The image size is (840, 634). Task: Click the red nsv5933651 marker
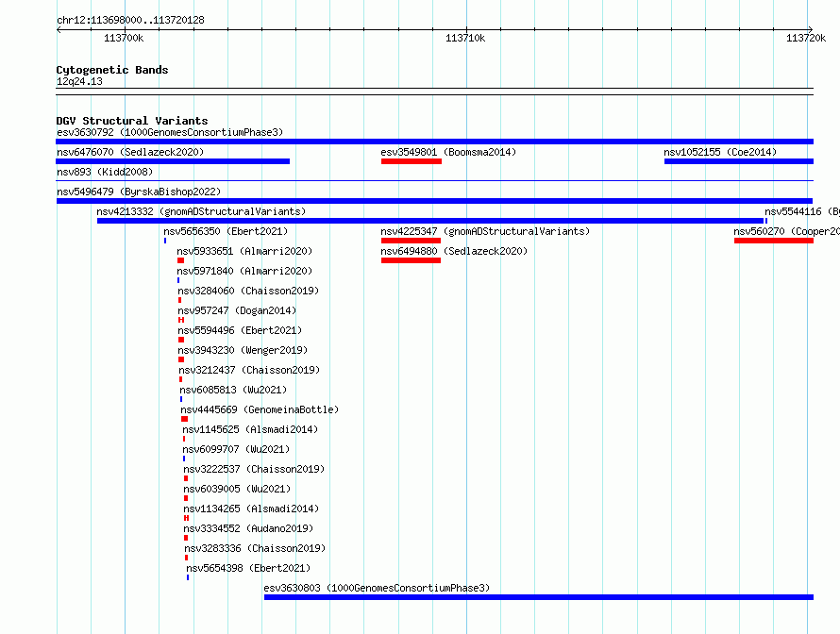(x=180, y=260)
